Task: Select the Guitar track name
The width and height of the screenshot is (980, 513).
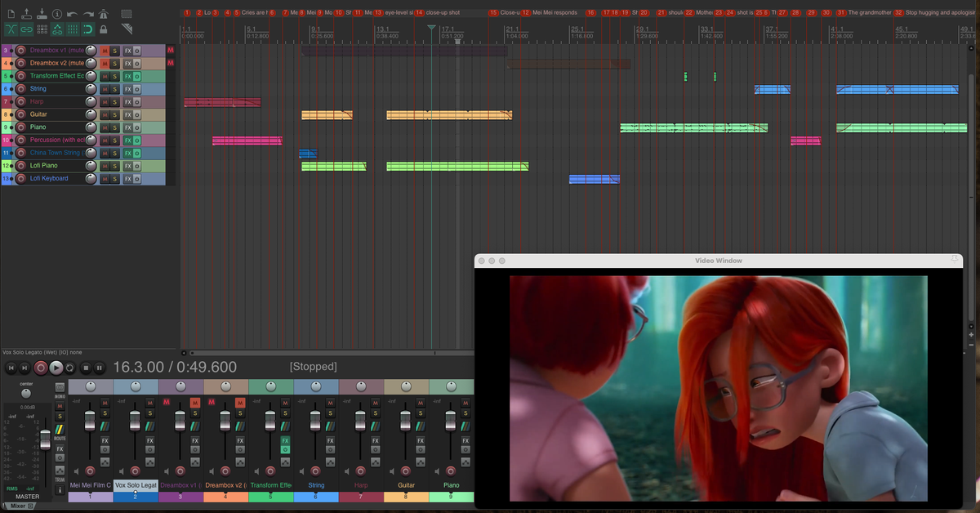Action: tap(39, 114)
